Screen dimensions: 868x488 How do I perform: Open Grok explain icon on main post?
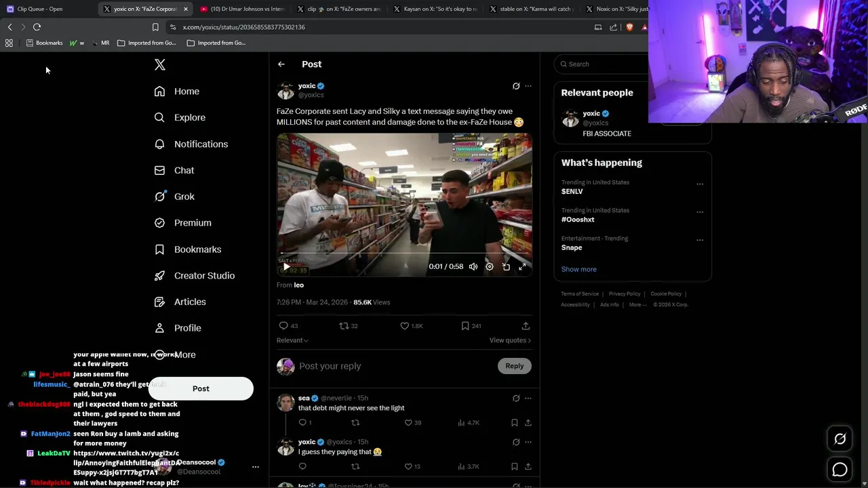pyautogui.click(x=516, y=86)
